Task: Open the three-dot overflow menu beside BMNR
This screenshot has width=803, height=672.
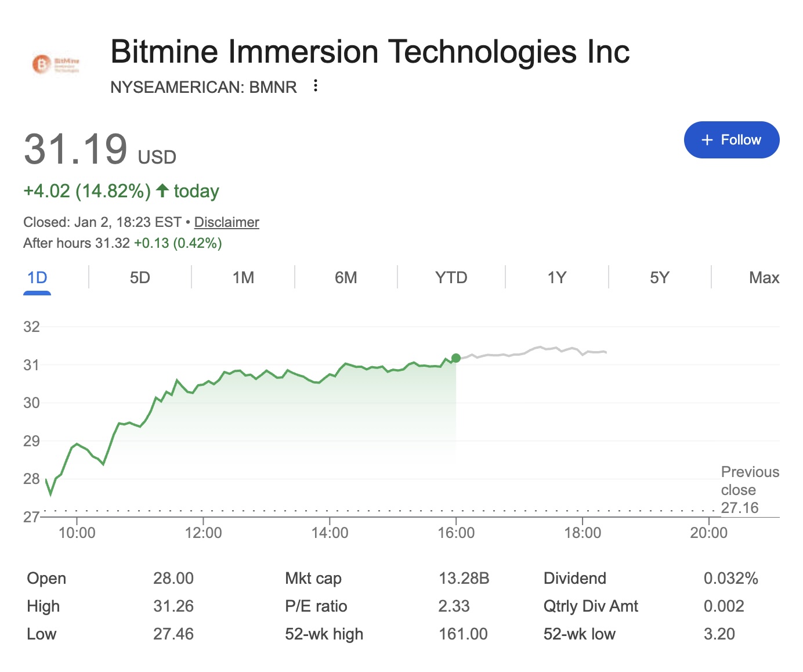Action: point(315,86)
